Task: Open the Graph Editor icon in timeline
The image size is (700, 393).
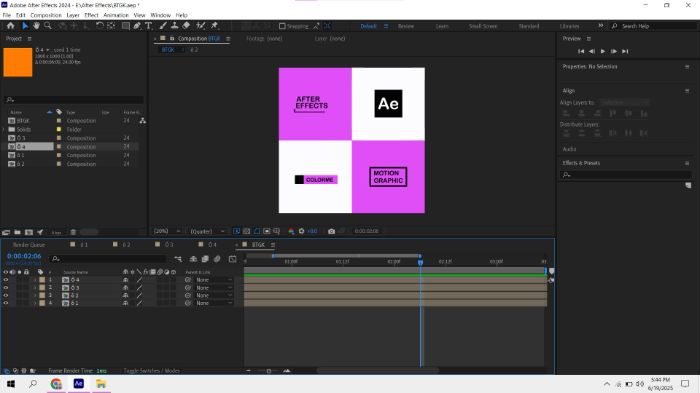Action: coord(233,259)
